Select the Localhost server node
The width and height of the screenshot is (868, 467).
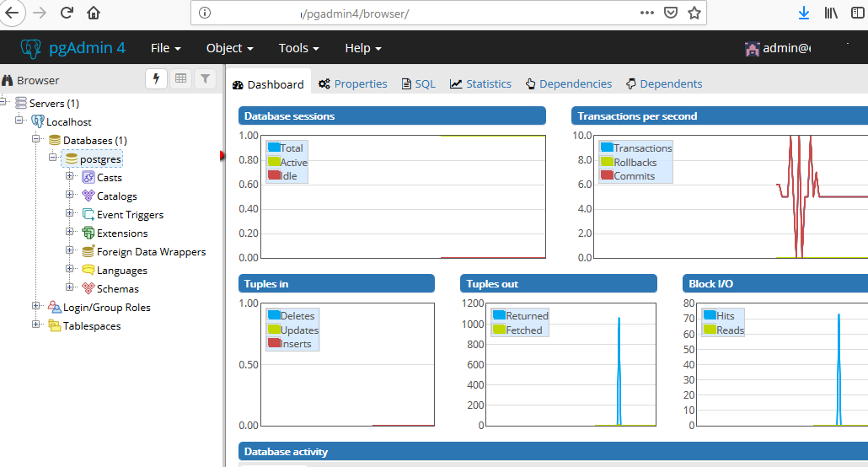click(x=68, y=122)
